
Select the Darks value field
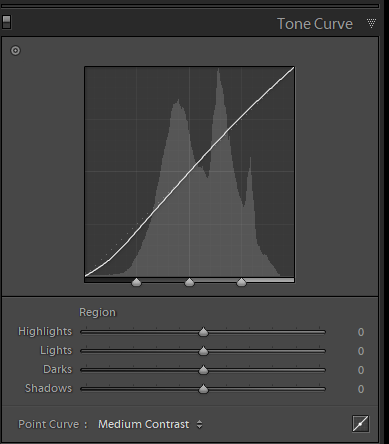(x=361, y=370)
